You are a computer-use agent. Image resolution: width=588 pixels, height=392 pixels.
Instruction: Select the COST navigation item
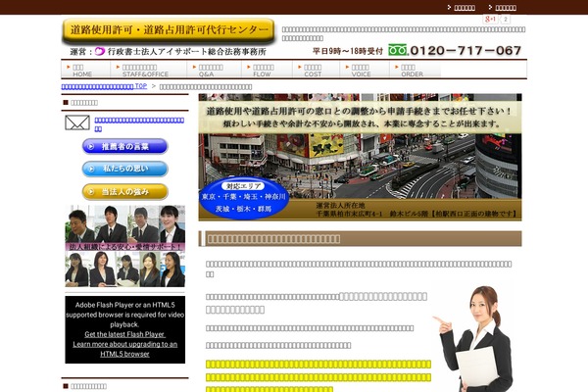pyautogui.click(x=317, y=71)
